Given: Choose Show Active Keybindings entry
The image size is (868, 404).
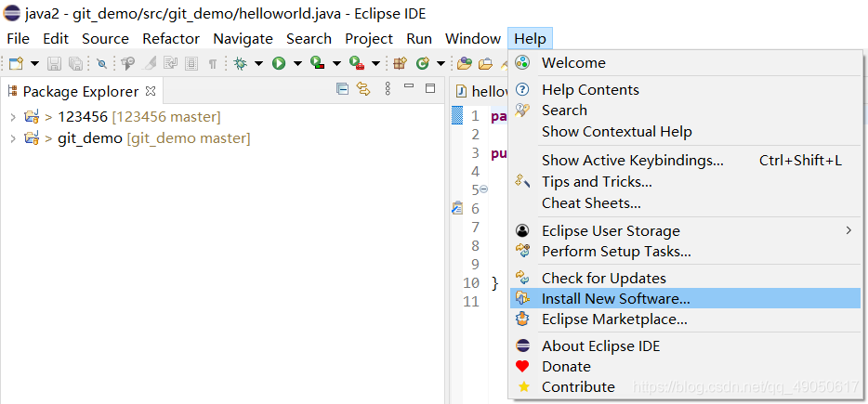Looking at the screenshot, I should click(685, 161).
